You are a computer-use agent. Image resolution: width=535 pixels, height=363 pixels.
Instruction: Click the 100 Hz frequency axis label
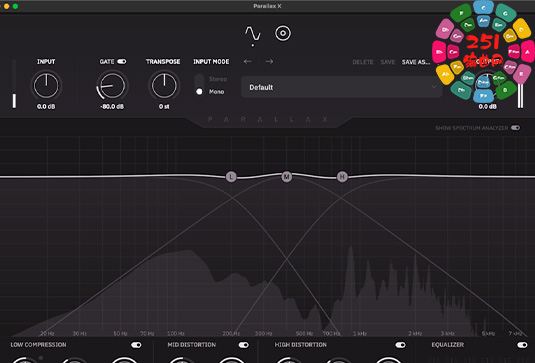(176, 333)
